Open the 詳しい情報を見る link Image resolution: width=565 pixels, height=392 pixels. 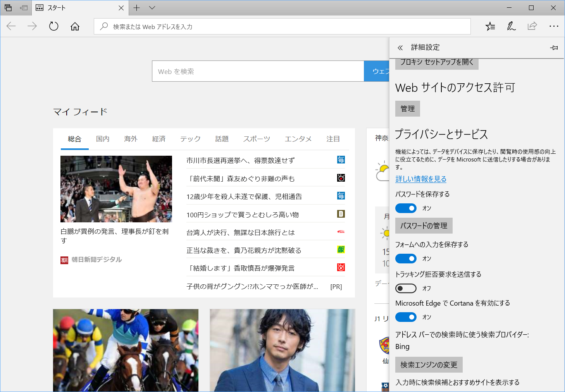click(421, 179)
